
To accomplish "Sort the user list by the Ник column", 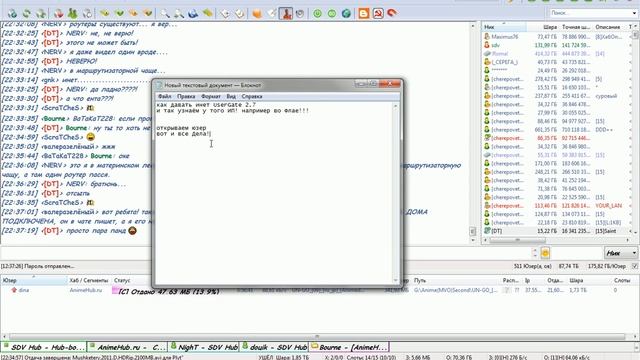I will (x=504, y=27).
